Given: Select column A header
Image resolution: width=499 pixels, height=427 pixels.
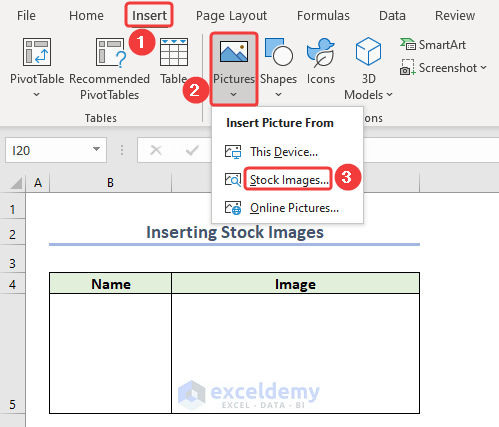Looking at the screenshot, I should (38, 183).
